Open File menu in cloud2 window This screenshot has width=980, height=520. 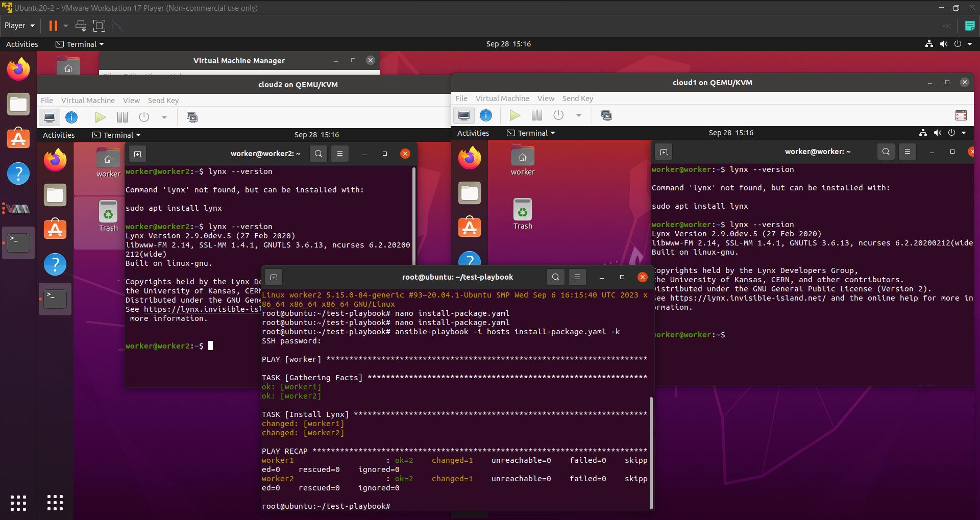pos(47,101)
